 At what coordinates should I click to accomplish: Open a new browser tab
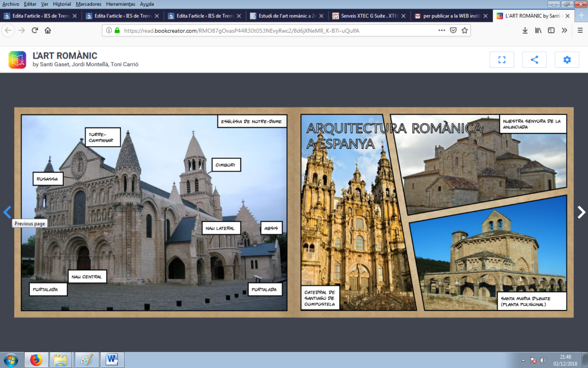click(x=580, y=16)
